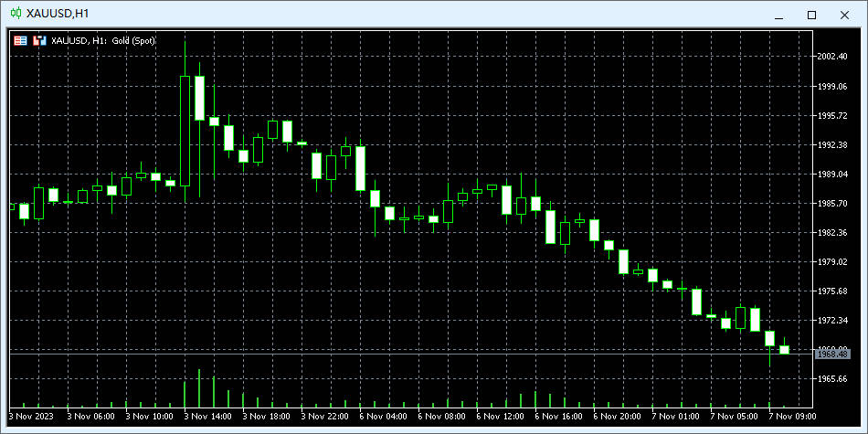This screenshot has width=868, height=434.
Task: Click the 1975.68 price scale label
Action: 833,291
